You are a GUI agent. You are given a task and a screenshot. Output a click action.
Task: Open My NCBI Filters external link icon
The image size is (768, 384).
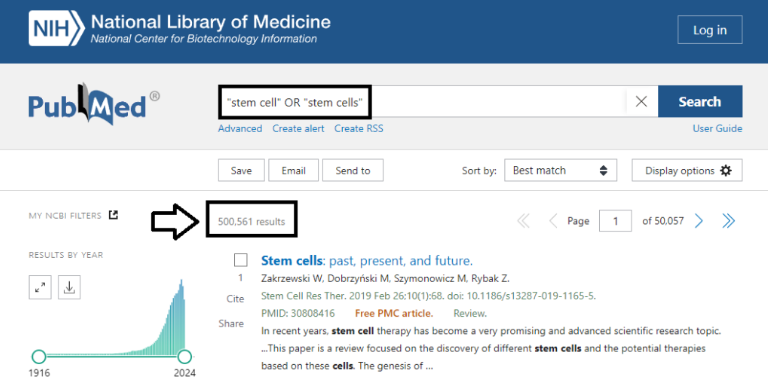[x=113, y=215]
